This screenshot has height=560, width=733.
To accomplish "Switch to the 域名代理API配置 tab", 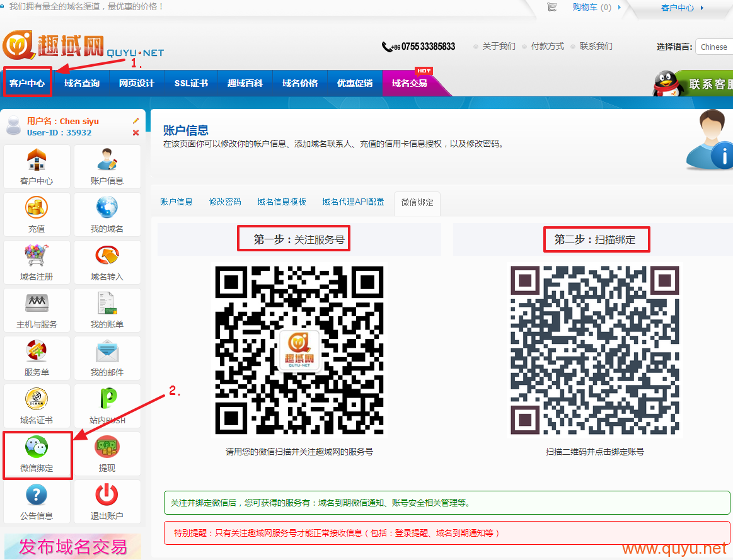I will click(x=353, y=202).
